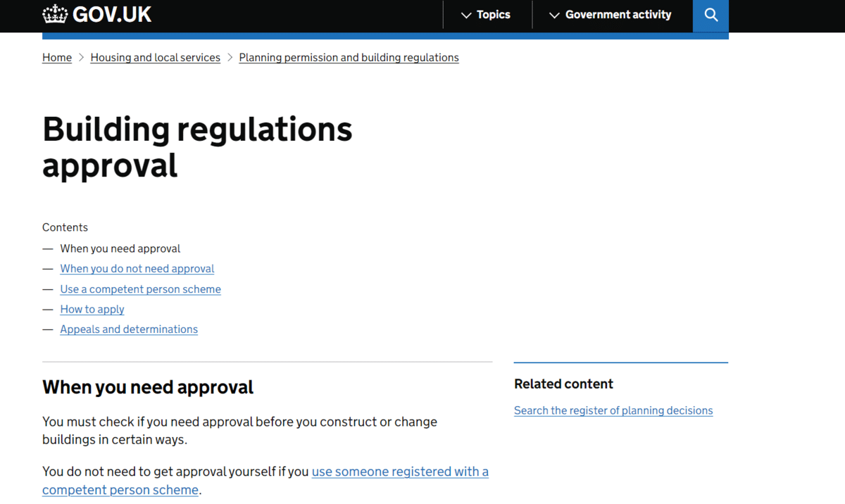Open Planning permission and building regulations breadcrumb
Viewport: 845px width, 504px height.
[x=349, y=58]
